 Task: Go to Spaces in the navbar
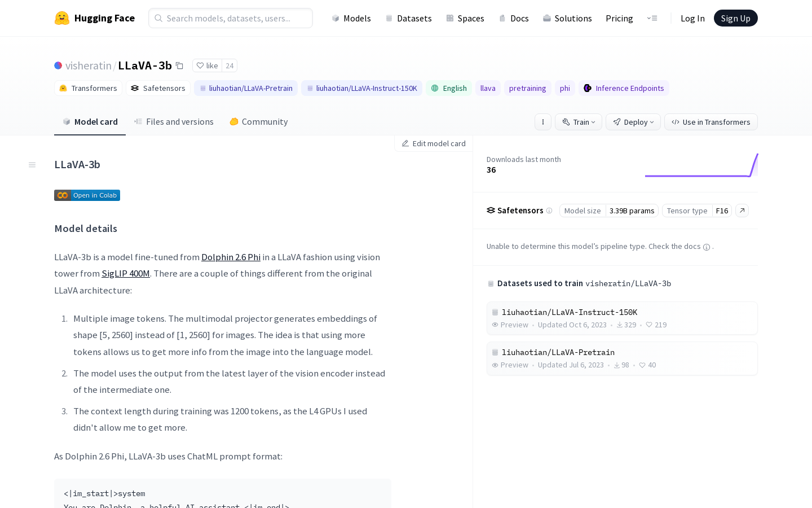coord(465,18)
